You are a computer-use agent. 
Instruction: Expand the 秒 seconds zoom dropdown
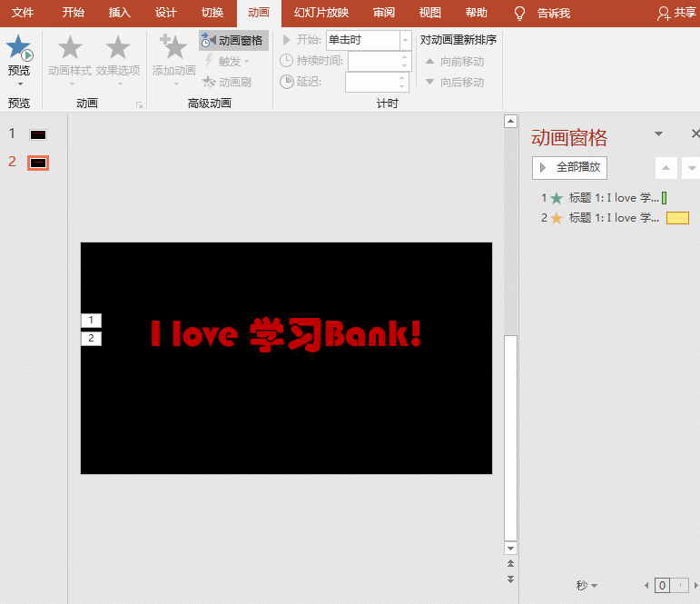coord(587,586)
